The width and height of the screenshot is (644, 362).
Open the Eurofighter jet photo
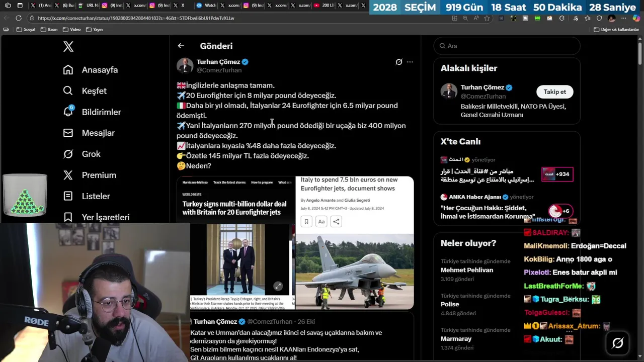tap(355, 272)
